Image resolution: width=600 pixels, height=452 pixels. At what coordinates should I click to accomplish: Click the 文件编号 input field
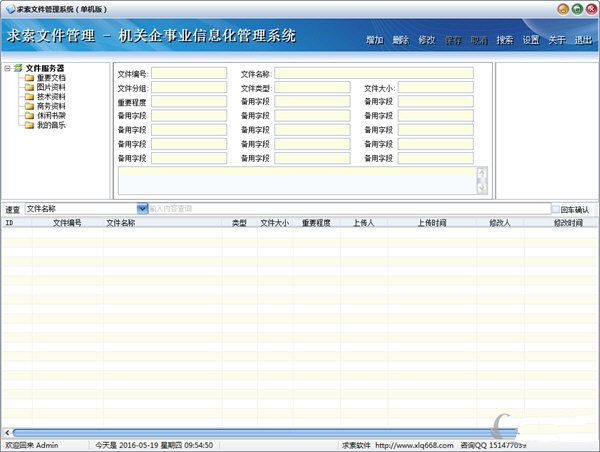pyautogui.click(x=189, y=73)
